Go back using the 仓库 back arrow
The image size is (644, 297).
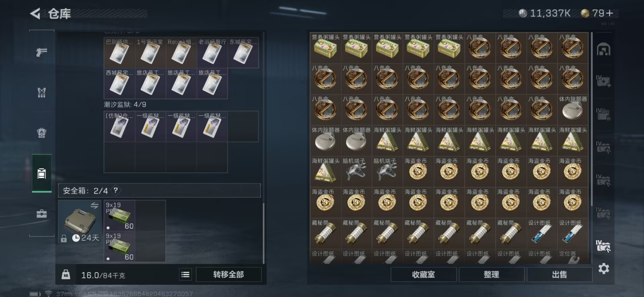[x=35, y=14]
